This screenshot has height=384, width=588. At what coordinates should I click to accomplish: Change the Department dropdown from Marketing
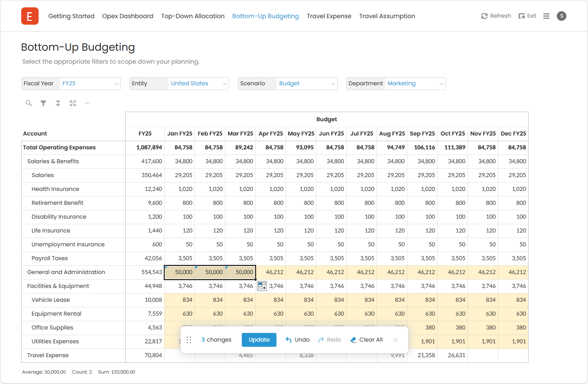click(415, 84)
